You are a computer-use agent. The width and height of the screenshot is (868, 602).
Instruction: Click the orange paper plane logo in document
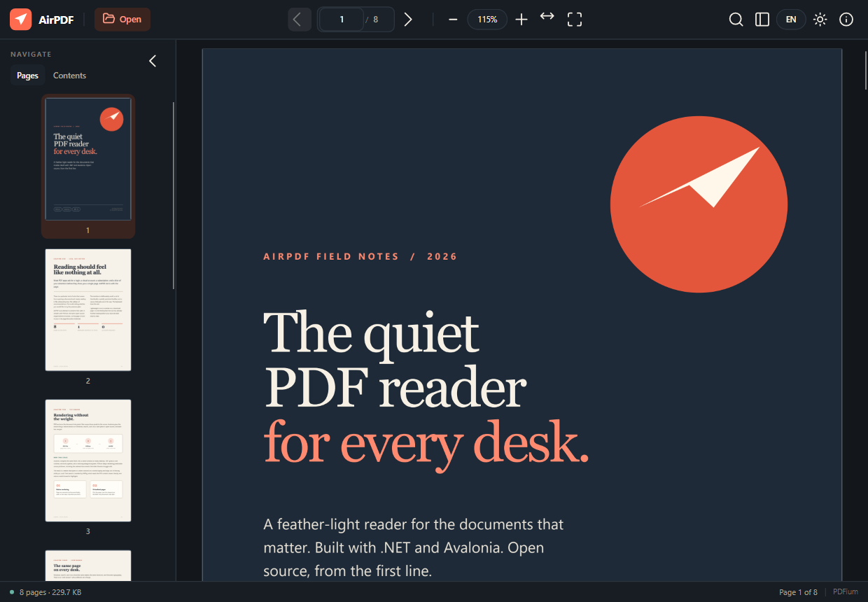pyautogui.click(x=699, y=205)
